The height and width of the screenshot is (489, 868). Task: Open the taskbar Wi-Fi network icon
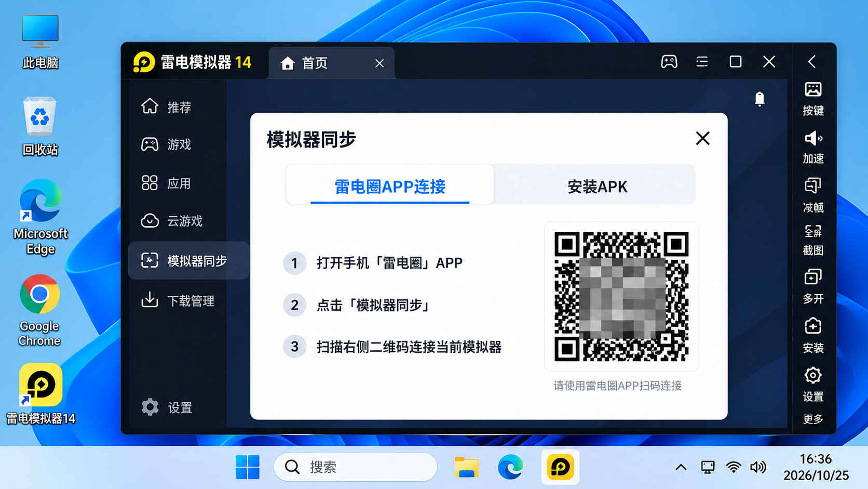pyautogui.click(x=733, y=467)
